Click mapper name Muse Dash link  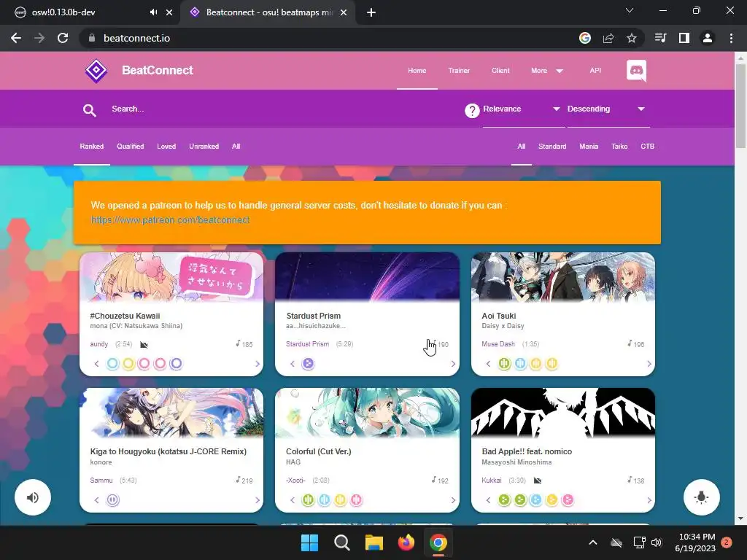(498, 344)
